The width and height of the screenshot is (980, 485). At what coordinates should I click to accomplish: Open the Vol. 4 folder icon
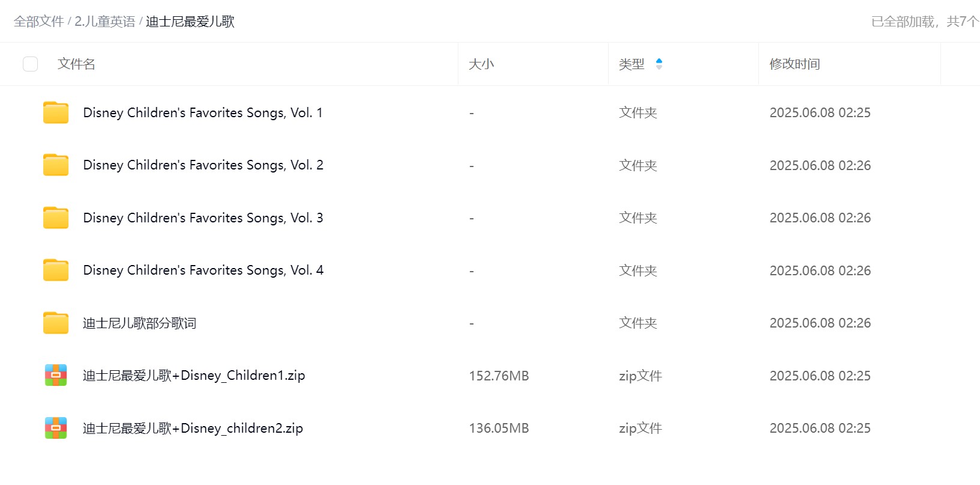[56, 270]
